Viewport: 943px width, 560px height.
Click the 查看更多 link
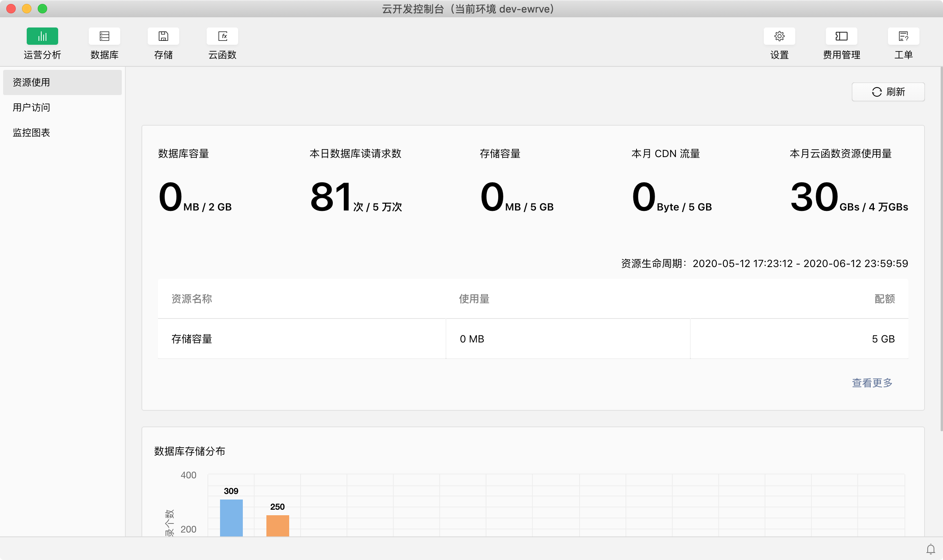872,382
